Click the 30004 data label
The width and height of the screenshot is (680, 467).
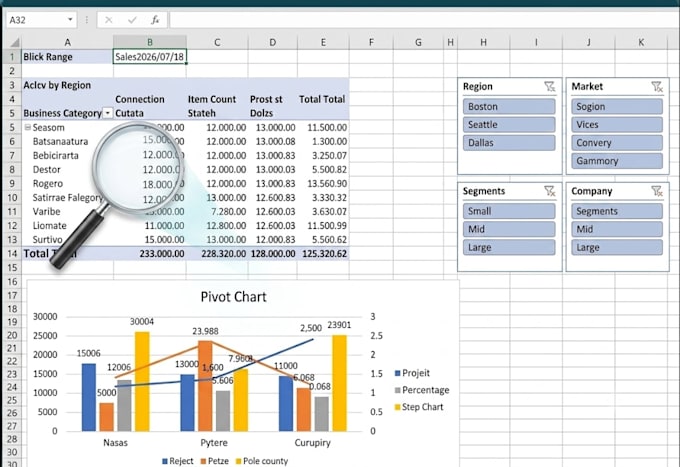point(142,322)
